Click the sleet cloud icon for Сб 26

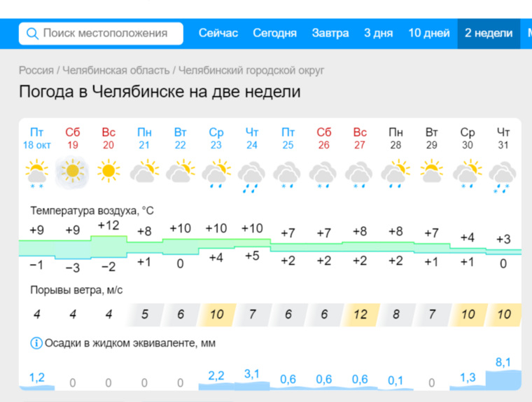tap(323, 175)
